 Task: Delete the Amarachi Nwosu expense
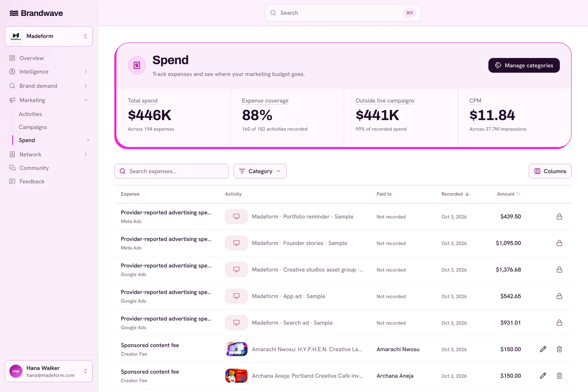point(559,349)
